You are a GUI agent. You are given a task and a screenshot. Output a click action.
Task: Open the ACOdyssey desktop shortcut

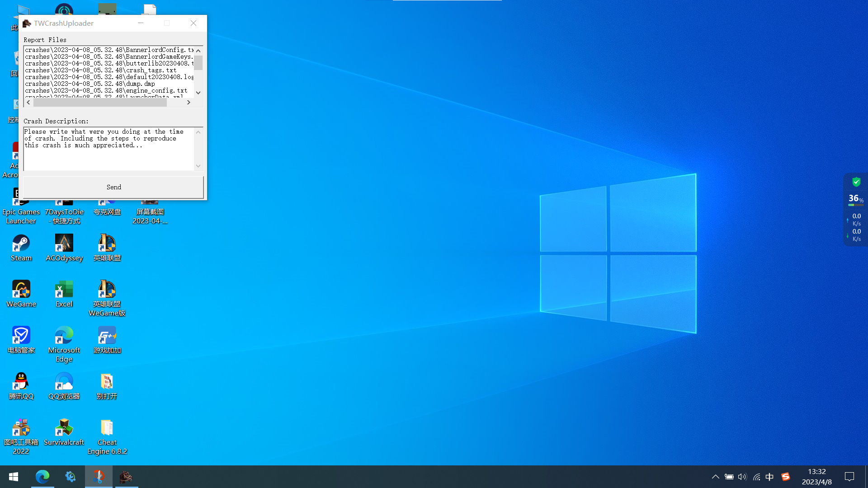64,248
